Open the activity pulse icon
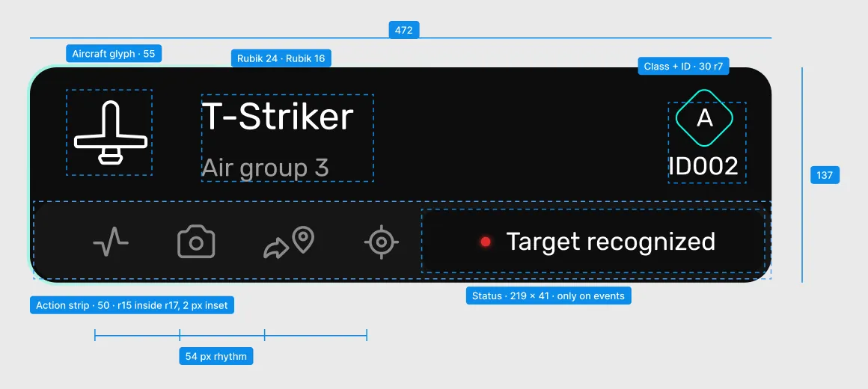868x389 pixels. click(111, 242)
